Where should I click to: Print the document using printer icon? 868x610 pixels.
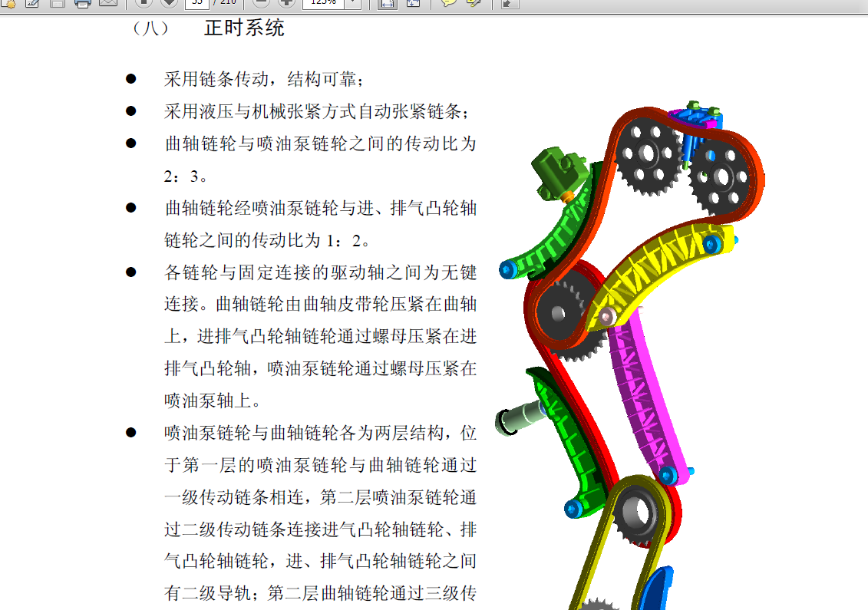[83, 2]
